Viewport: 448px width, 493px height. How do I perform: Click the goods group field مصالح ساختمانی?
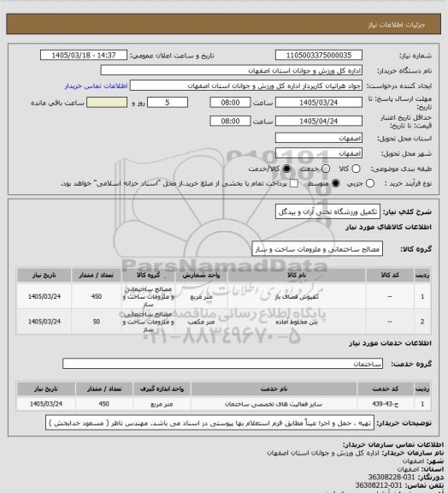tap(317, 249)
